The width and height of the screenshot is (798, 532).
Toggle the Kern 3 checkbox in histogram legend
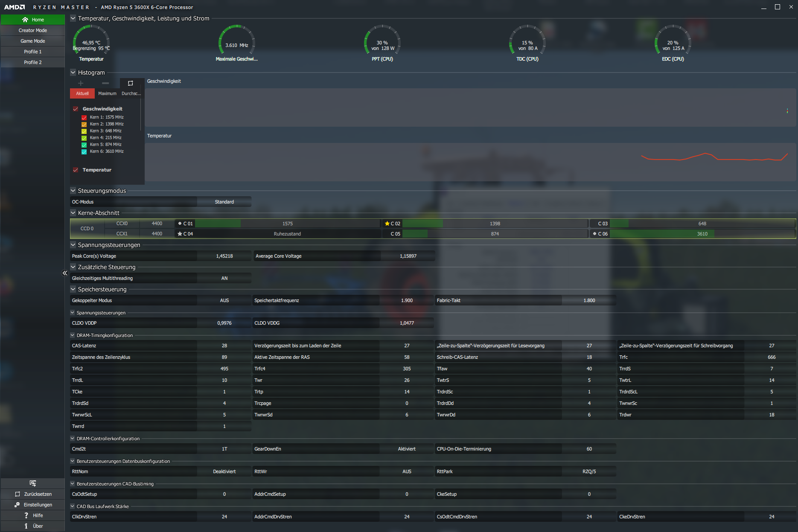(84, 131)
